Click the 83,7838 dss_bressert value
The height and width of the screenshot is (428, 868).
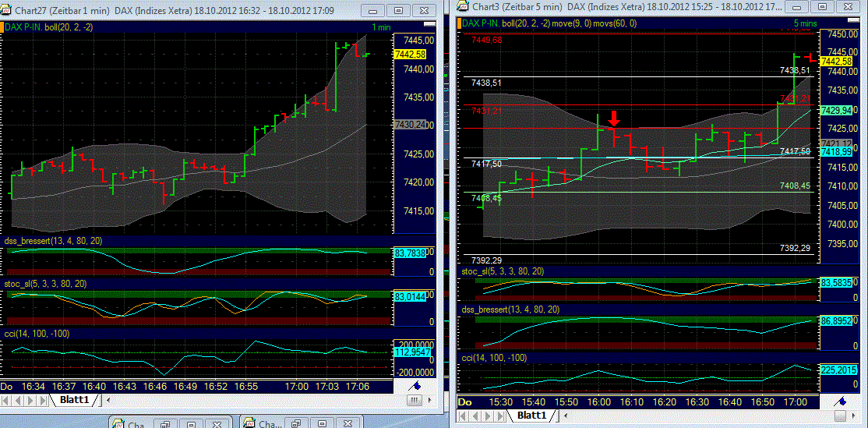[410, 253]
